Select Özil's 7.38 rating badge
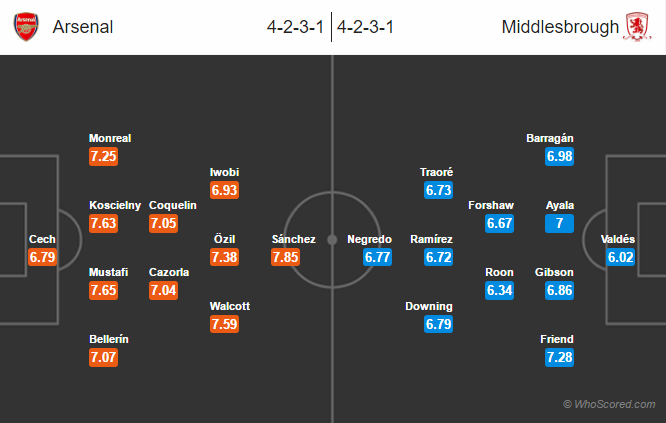 (224, 257)
